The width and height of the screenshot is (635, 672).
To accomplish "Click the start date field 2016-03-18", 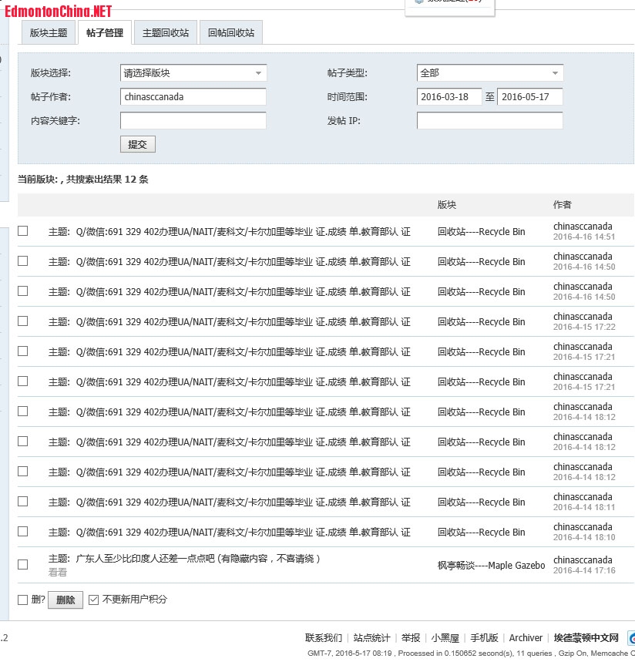I will (449, 97).
